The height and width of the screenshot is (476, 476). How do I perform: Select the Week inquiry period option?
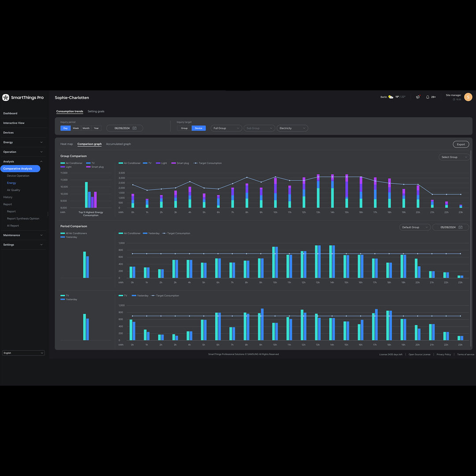click(x=76, y=128)
